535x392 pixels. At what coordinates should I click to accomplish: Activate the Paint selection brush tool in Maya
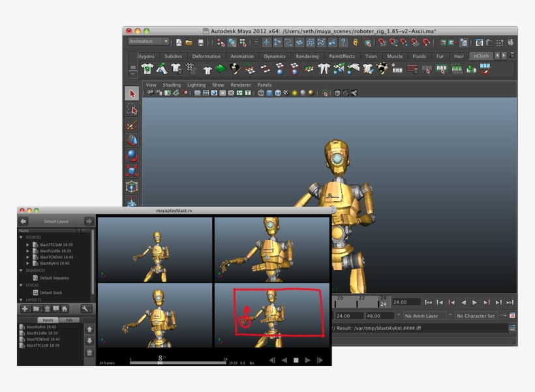132,125
